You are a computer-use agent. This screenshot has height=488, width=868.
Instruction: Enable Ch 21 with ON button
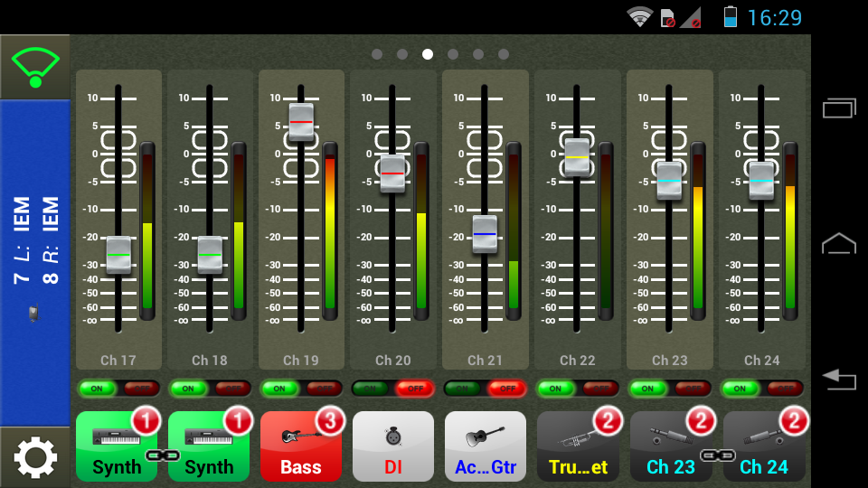(x=462, y=389)
